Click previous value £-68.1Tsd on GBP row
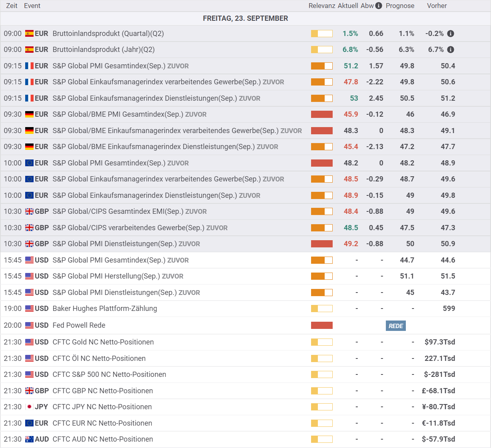Screen dimensions: 491x448 pyautogui.click(x=438, y=391)
